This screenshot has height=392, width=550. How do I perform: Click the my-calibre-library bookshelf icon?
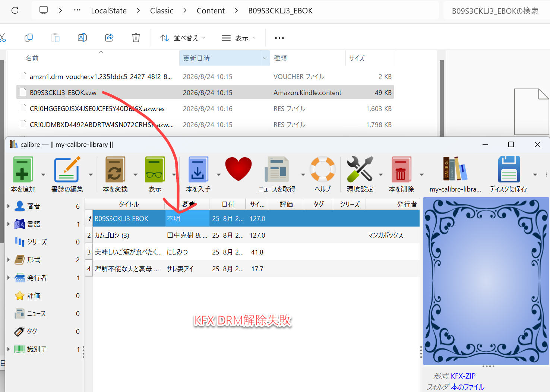pos(455,169)
